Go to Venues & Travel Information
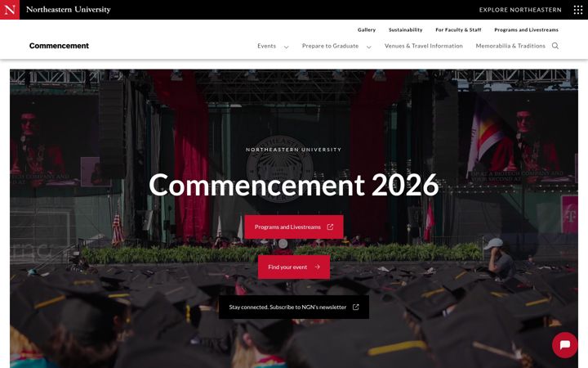 click(x=424, y=46)
